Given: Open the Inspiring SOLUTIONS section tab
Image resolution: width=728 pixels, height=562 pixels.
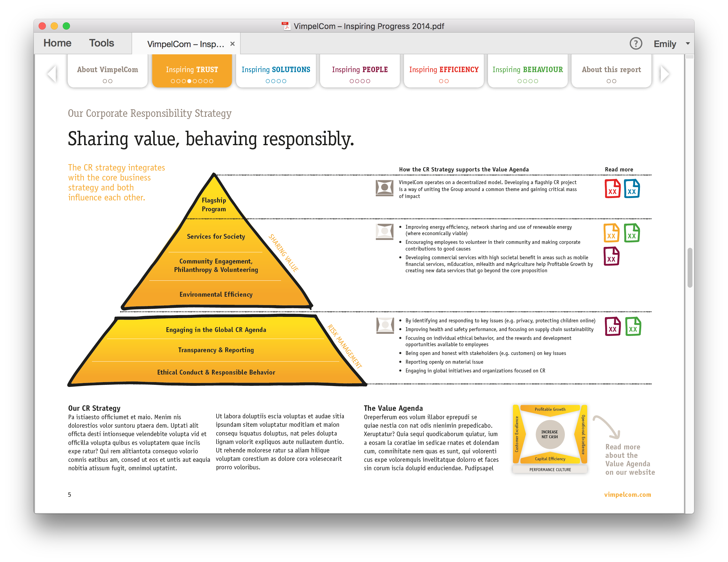Looking at the screenshot, I should click(276, 71).
